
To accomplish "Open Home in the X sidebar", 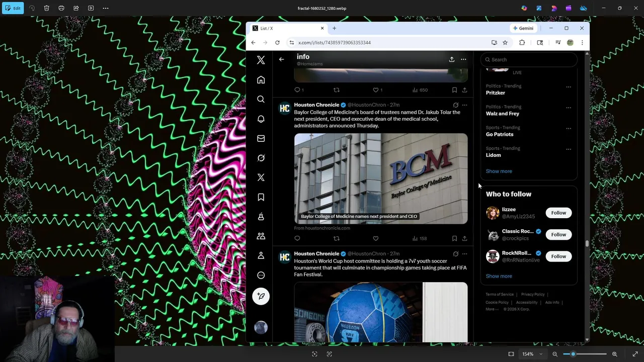I will pos(261,80).
